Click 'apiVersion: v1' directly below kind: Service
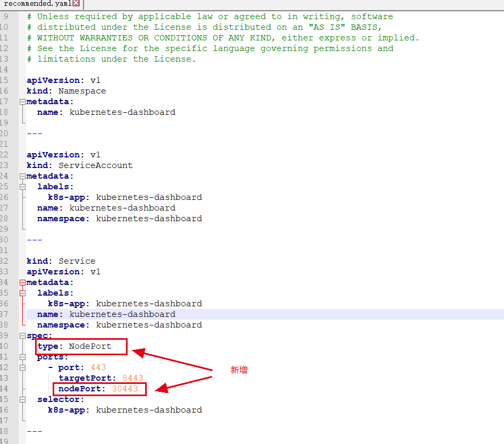The width and height of the screenshot is (504, 444). [x=64, y=272]
